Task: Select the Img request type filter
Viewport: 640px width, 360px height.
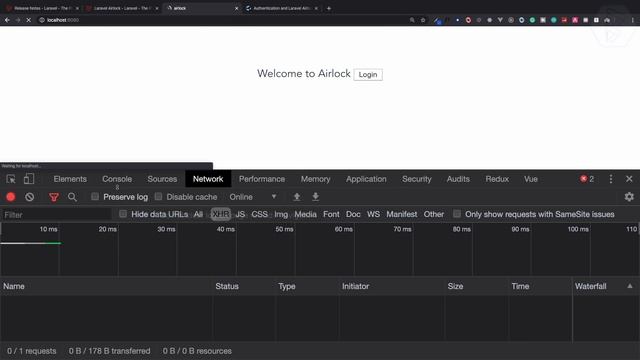Action: [x=281, y=214]
